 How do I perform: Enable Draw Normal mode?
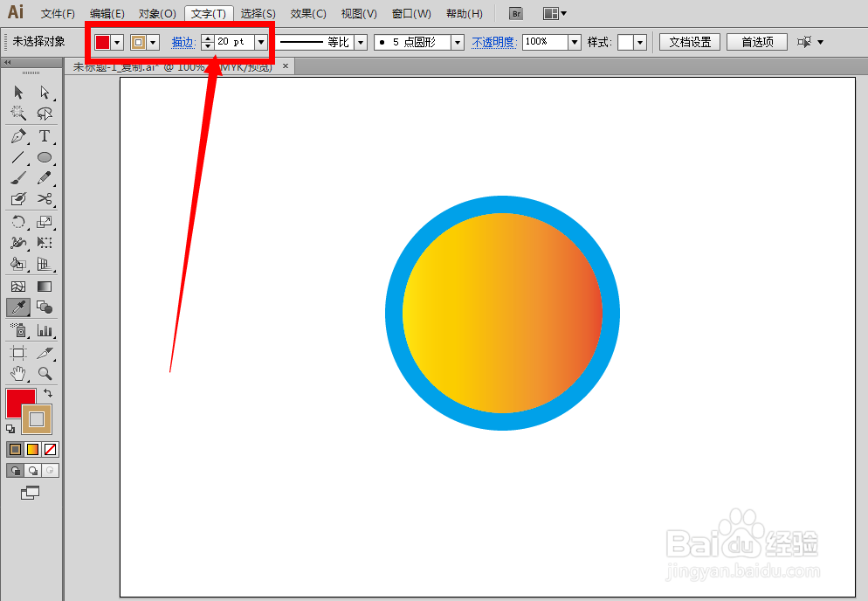tap(15, 470)
